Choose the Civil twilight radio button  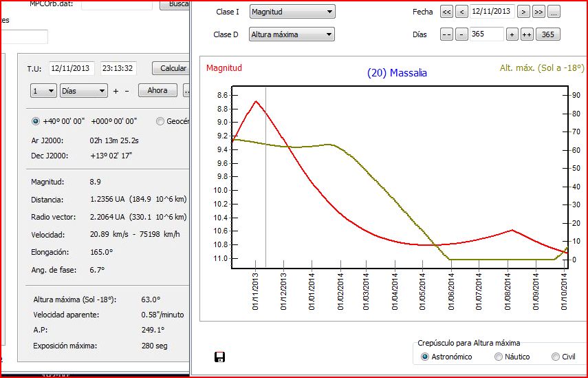pos(556,357)
